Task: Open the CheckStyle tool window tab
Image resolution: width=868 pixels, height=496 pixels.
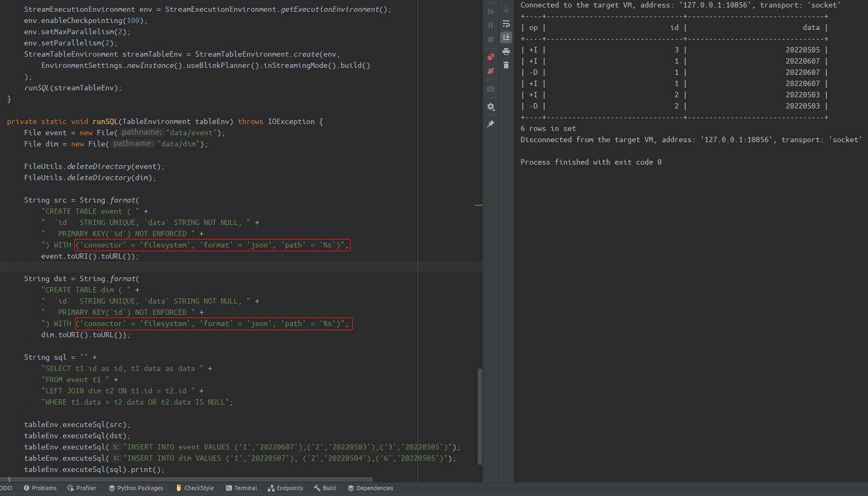Action: coord(195,488)
